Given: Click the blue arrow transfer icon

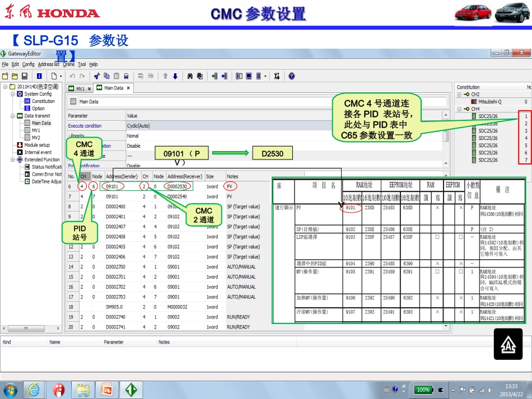Looking at the screenshot, I should [224, 76].
